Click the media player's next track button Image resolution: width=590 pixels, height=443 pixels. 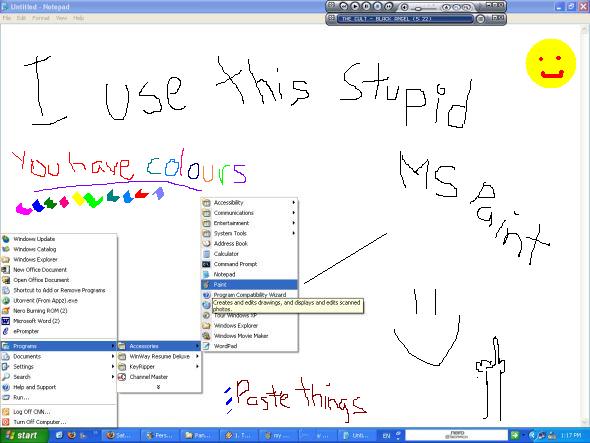(389, 6)
